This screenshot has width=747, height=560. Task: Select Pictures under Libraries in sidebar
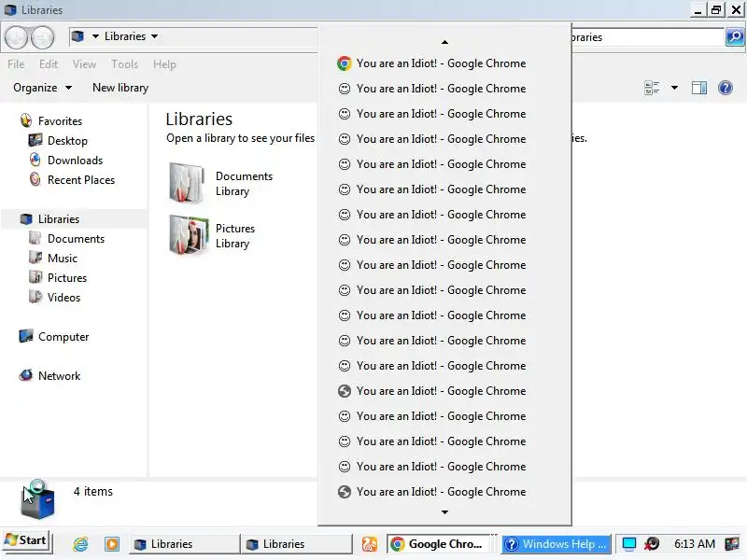pos(58,277)
